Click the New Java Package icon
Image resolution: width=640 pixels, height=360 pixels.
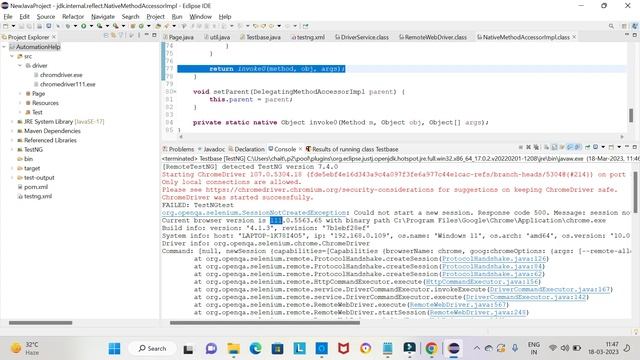133,26
